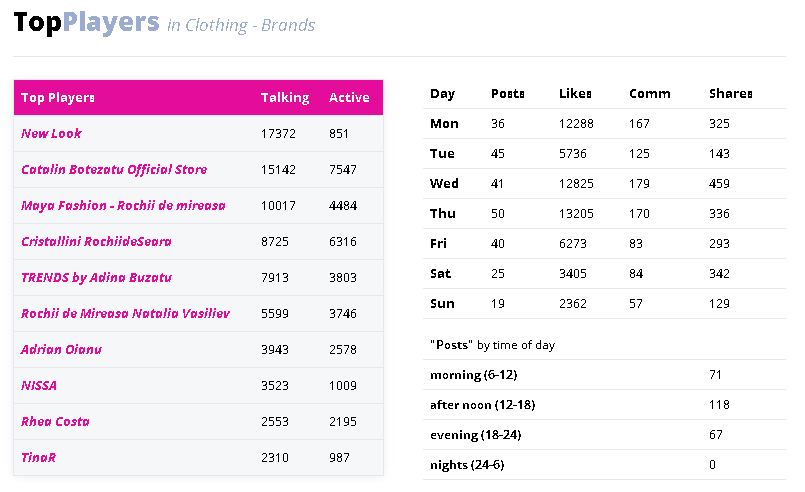The width and height of the screenshot is (805, 492).
Task: Open the New Look brand link
Action: [51, 134]
